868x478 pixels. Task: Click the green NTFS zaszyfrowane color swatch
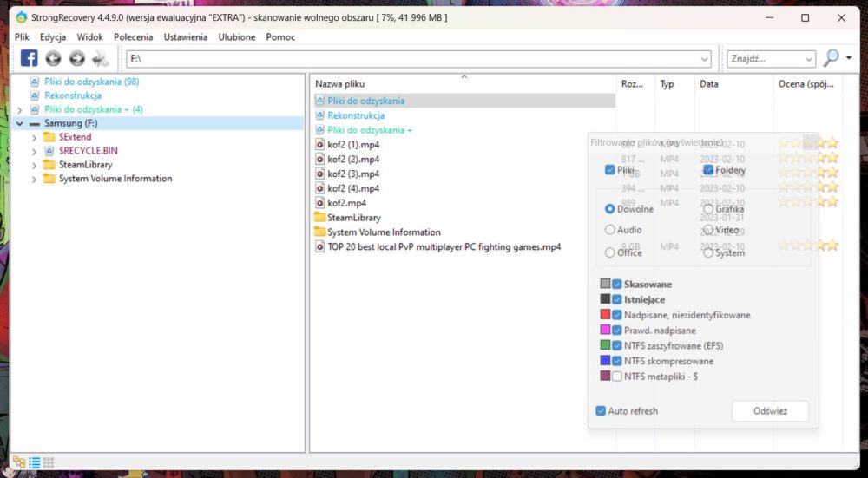(605, 345)
